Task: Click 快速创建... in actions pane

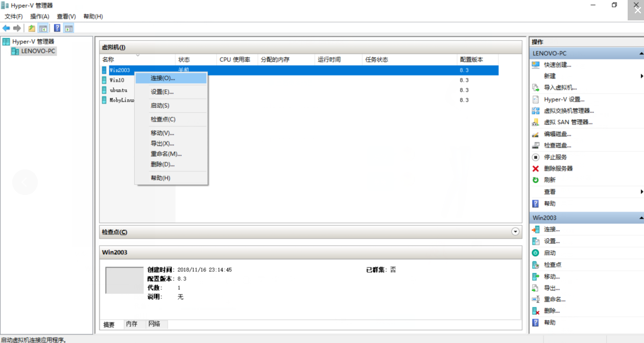Action: pyautogui.click(x=557, y=65)
